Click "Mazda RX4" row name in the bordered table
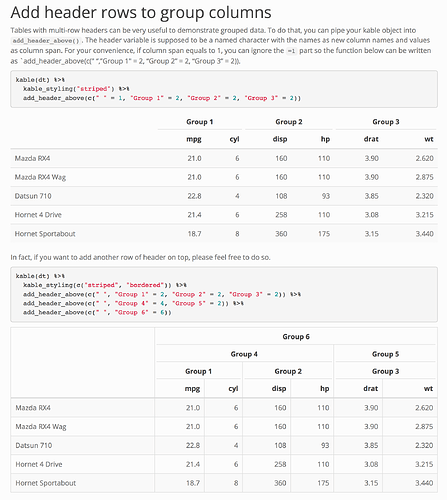 coord(33,408)
